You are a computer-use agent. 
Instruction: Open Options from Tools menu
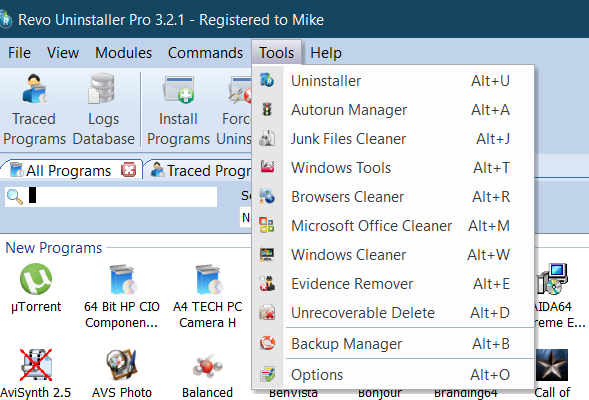click(x=393, y=374)
